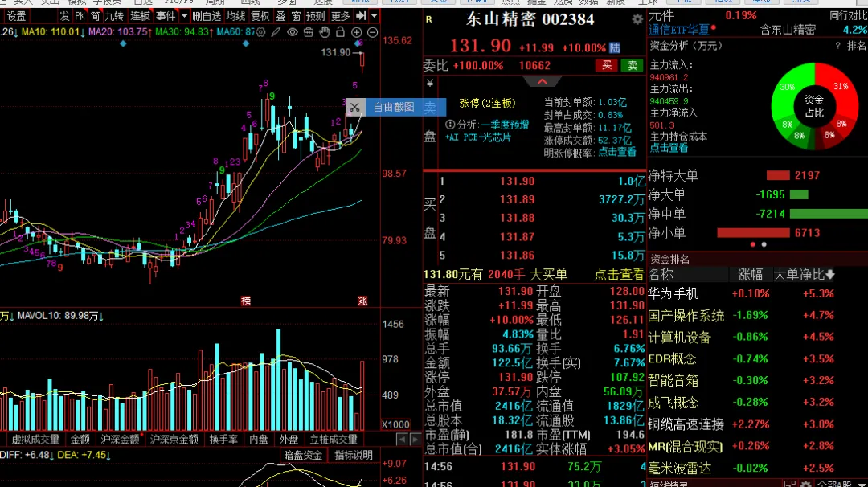Viewport: 868px width, 487px height.
Task: Toggle the 预测 forecast button
Action: point(316,17)
